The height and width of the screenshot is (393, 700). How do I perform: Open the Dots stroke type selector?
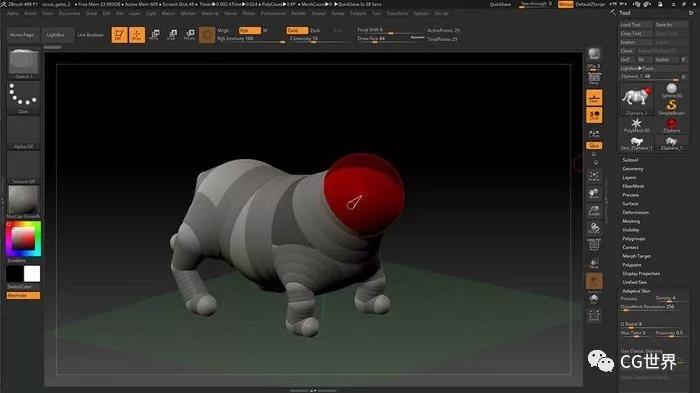[x=24, y=97]
